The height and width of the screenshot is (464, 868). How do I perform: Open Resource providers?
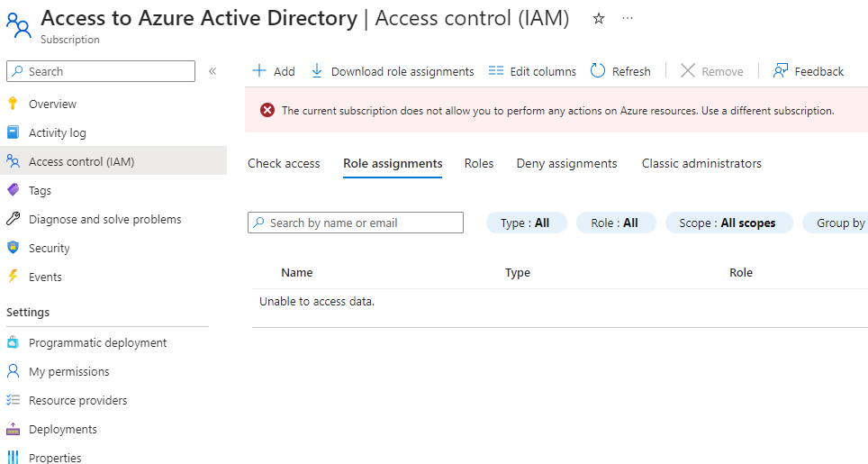[x=78, y=400]
